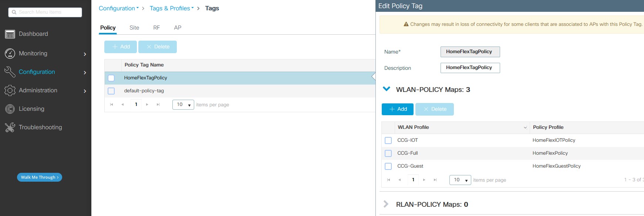Click HomeFlexIOTPolicy policy profile cell
The width and height of the screenshot is (644, 216).
pyautogui.click(x=554, y=140)
